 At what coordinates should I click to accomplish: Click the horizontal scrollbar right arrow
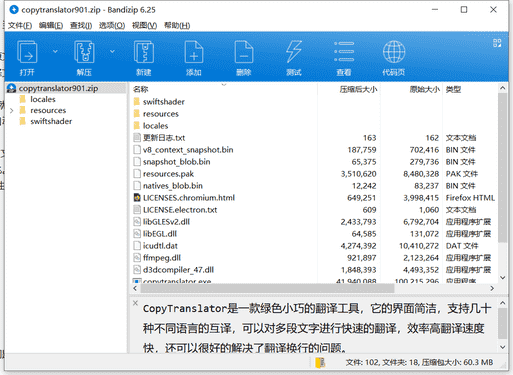pyautogui.click(x=492, y=288)
